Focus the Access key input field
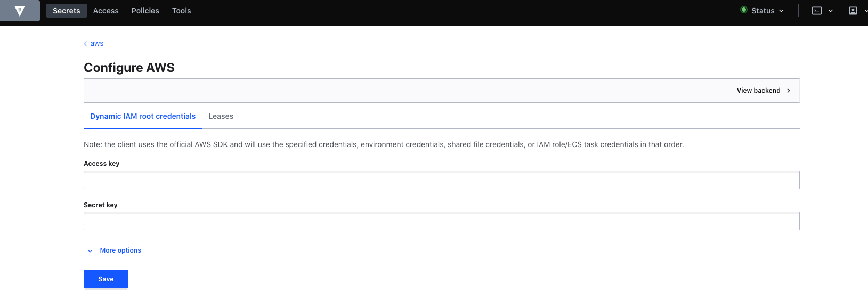The width and height of the screenshot is (868, 300). tap(441, 180)
